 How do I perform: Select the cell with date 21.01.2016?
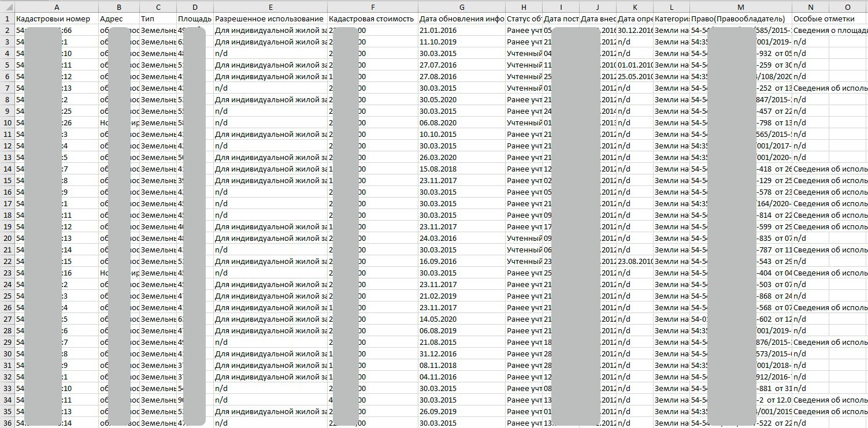click(462, 30)
